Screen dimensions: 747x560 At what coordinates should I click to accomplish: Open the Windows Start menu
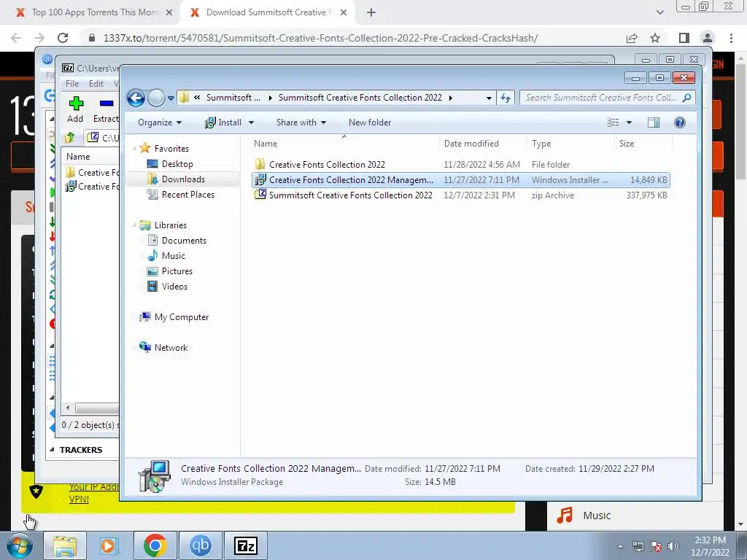click(19, 545)
